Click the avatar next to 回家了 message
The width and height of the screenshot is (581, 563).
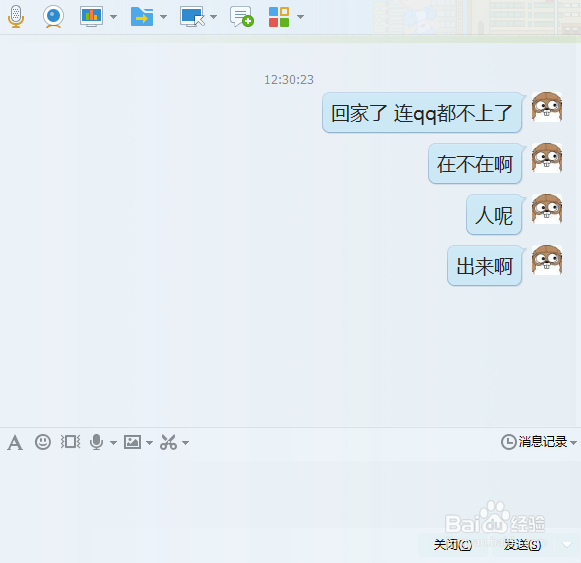click(547, 107)
